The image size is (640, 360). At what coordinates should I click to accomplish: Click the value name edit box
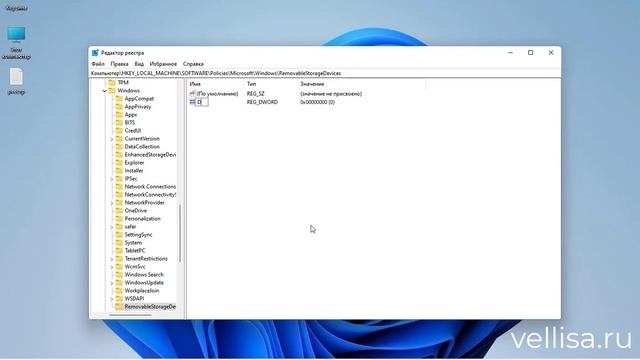(x=202, y=102)
